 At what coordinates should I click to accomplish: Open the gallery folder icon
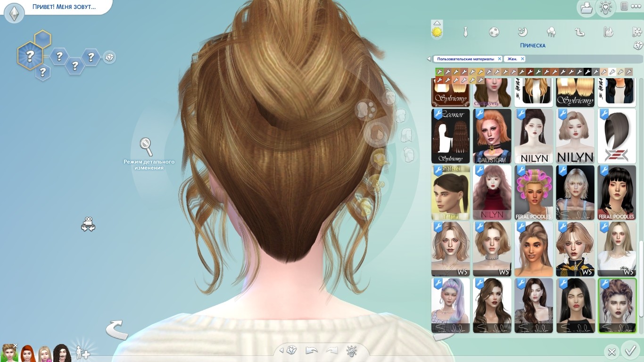tap(586, 8)
